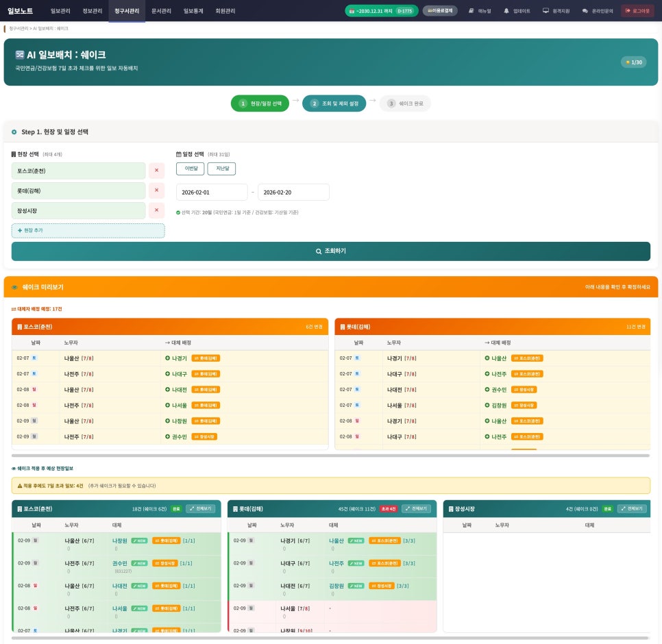Click the 1/30 star badge

click(633, 62)
